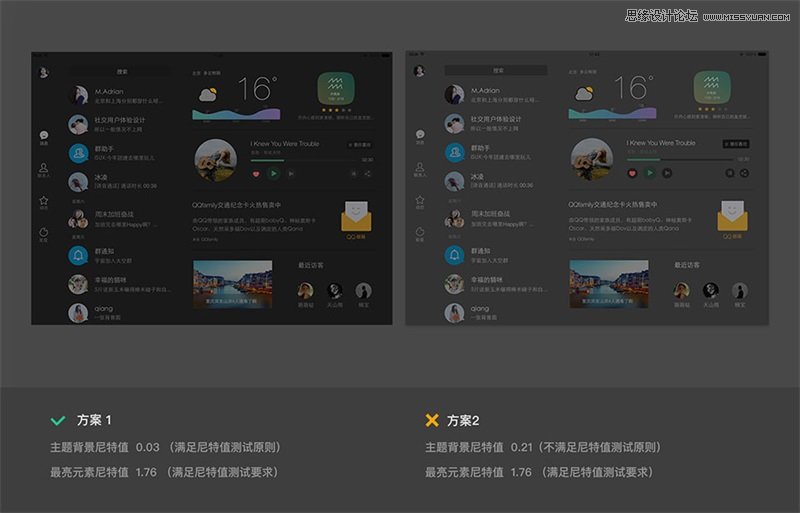Screen dimensions: 800x513
Task: Open M.Adrian conversation in 方案2 mockup
Action: pyautogui.click(x=496, y=94)
